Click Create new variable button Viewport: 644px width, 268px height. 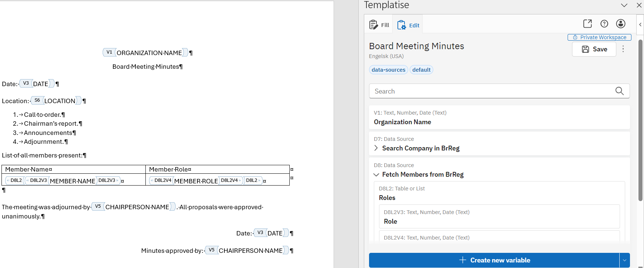click(x=494, y=260)
